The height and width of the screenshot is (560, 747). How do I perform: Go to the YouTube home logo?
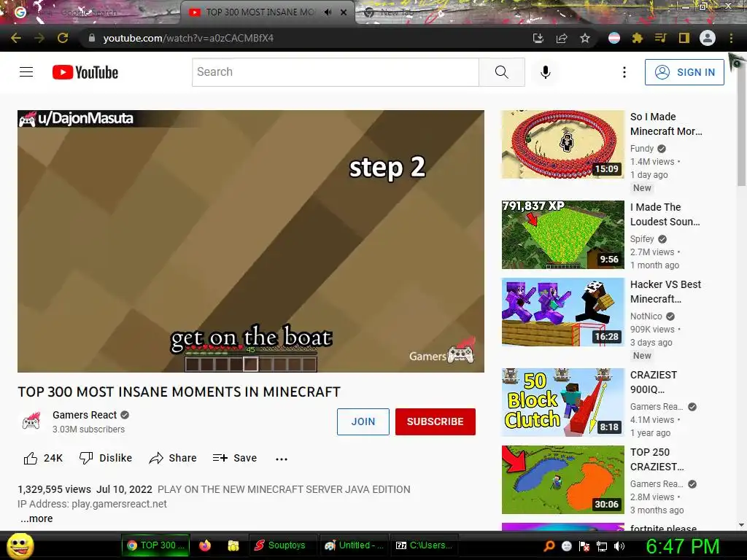tap(85, 72)
